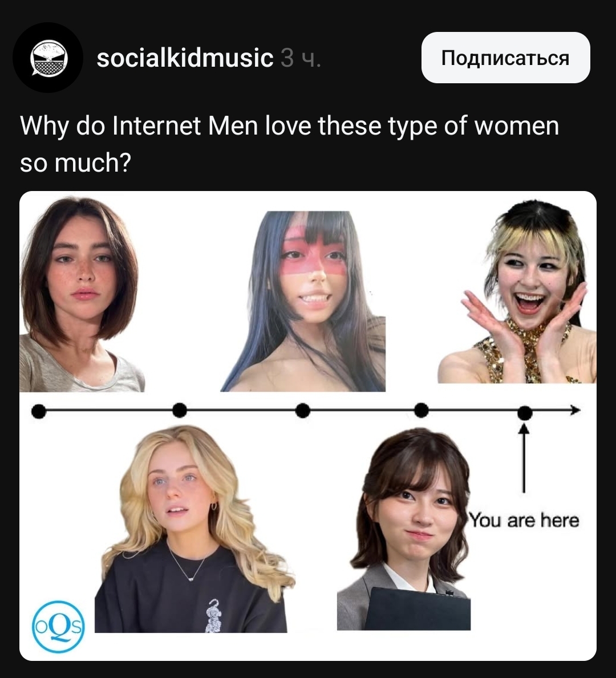The width and height of the screenshot is (616, 678).
Task: Click the You are here label
Action: pos(524,520)
